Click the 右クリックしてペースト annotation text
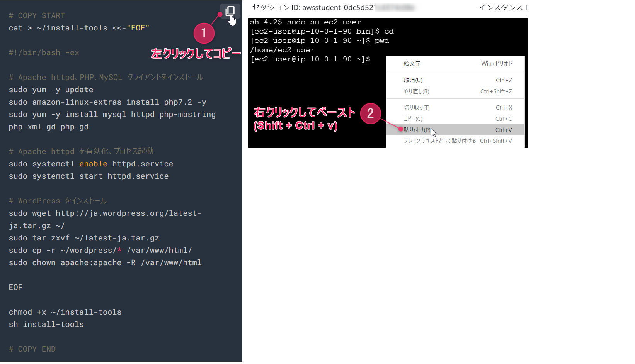Image resolution: width=635 pixels, height=364 pixels. (304, 112)
